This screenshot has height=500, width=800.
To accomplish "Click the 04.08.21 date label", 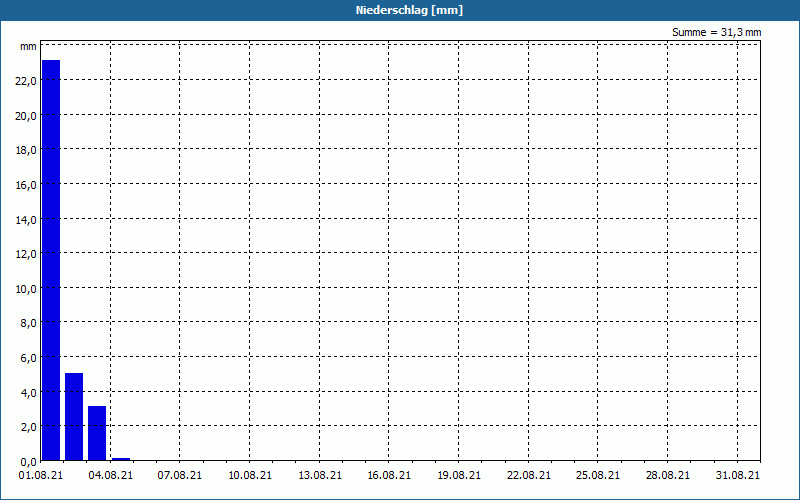I will coord(111,475).
